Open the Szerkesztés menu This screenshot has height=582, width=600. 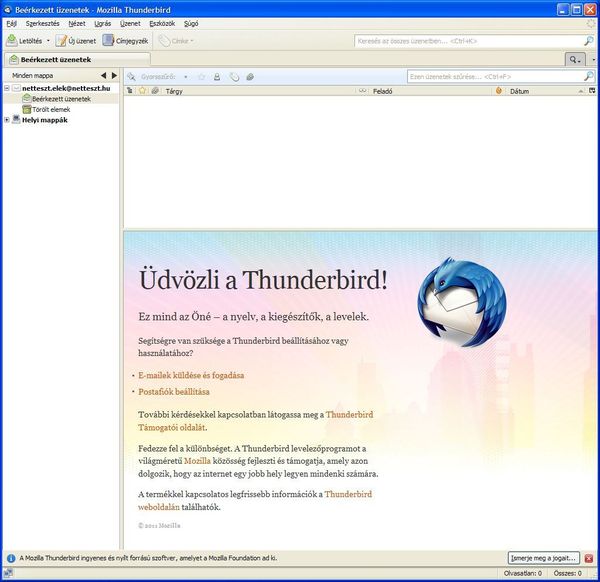pyautogui.click(x=42, y=23)
